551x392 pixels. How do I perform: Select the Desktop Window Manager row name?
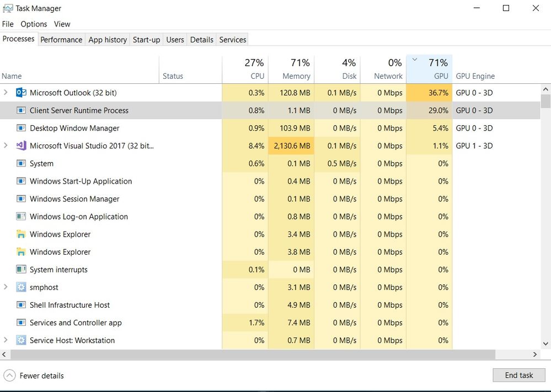click(x=74, y=128)
